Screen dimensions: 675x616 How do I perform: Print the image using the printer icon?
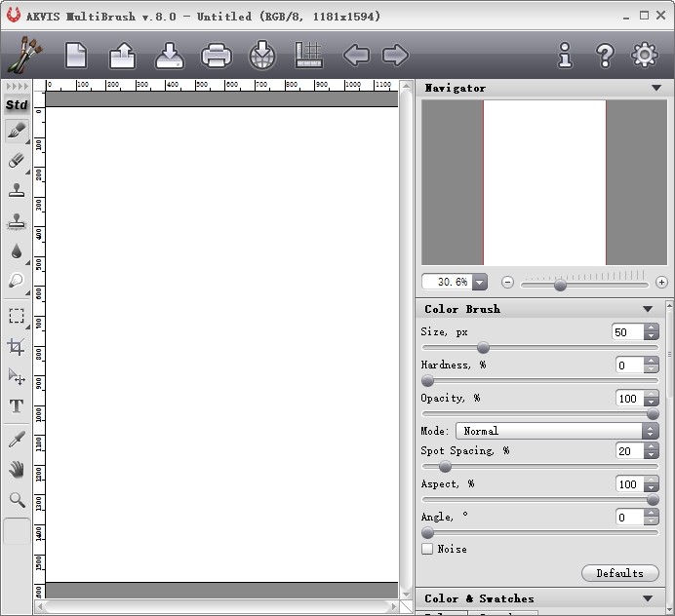[x=217, y=55]
